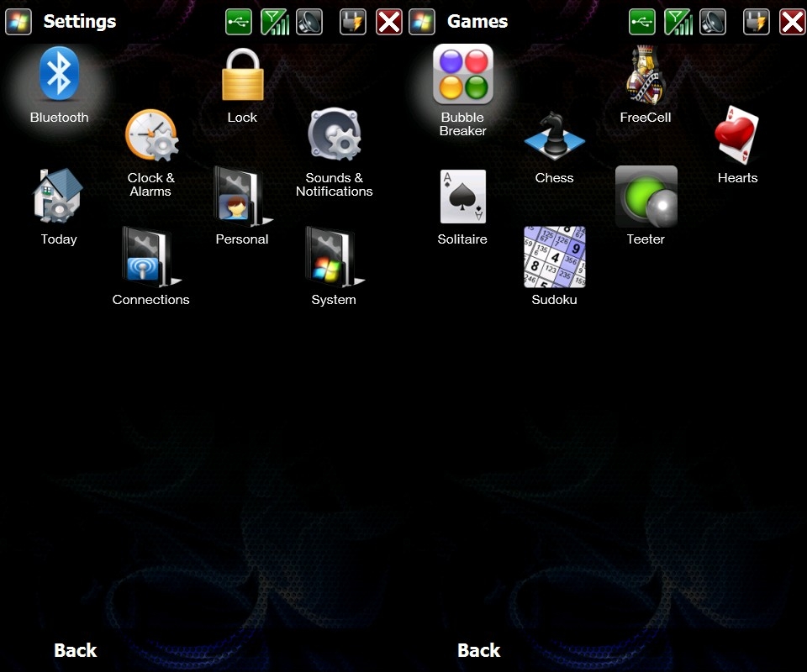Click USB connection icon in Settings screen

coord(239,22)
